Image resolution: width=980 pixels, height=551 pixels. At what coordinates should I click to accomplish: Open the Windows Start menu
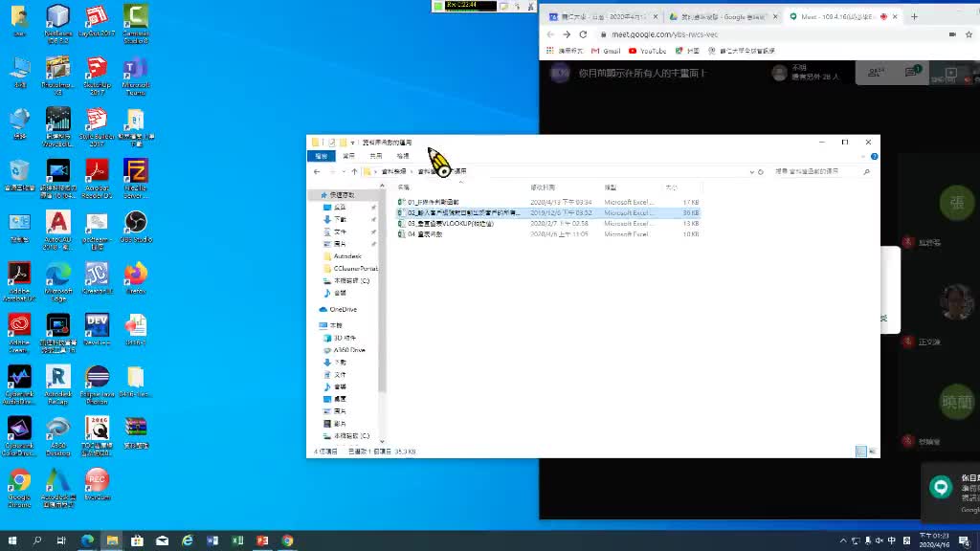tap(11, 540)
